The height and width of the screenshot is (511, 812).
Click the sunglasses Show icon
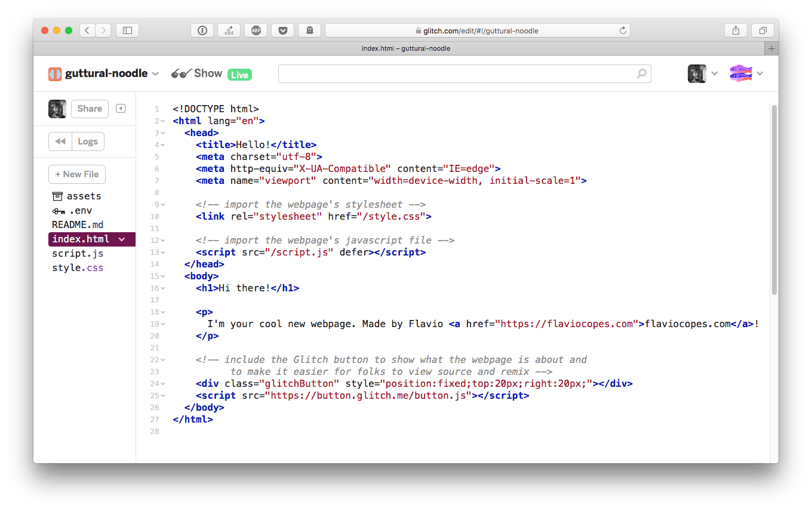[x=181, y=74]
